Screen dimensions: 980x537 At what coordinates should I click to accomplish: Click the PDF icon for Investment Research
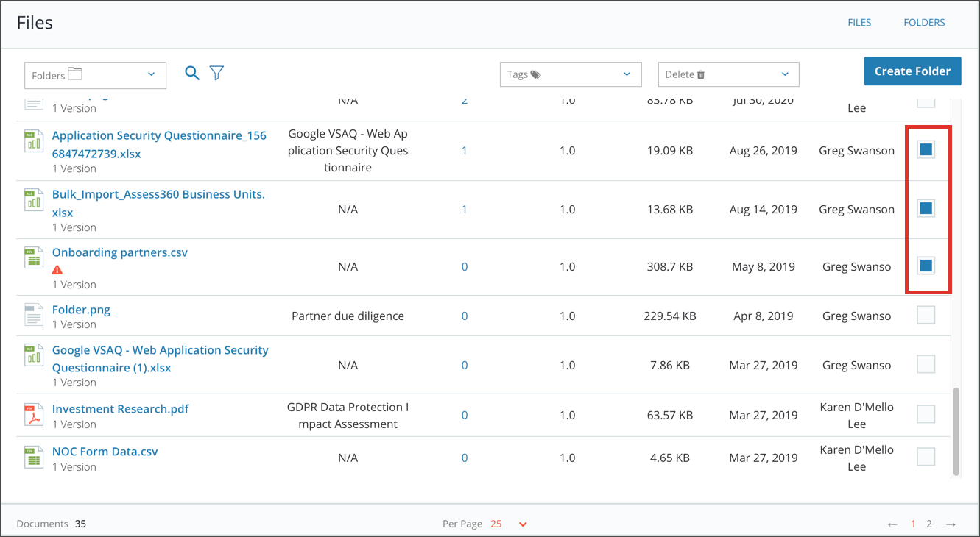coord(34,415)
